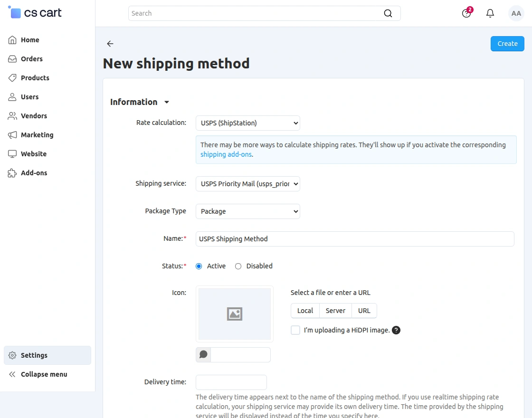Click the icon image placeholder

tap(235, 314)
